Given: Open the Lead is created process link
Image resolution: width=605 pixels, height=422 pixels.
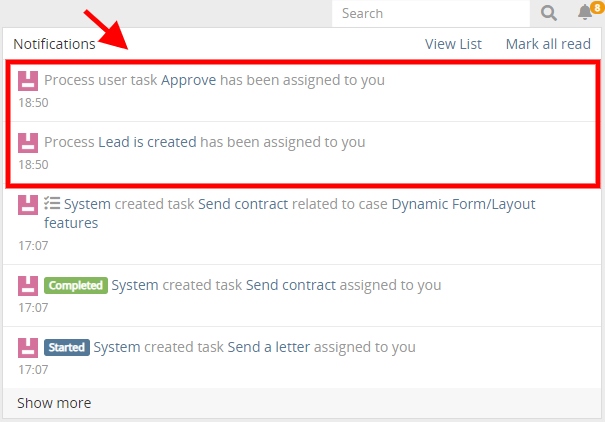Looking at the screenshot, I should pyautogui.click(x=147, y=142).
